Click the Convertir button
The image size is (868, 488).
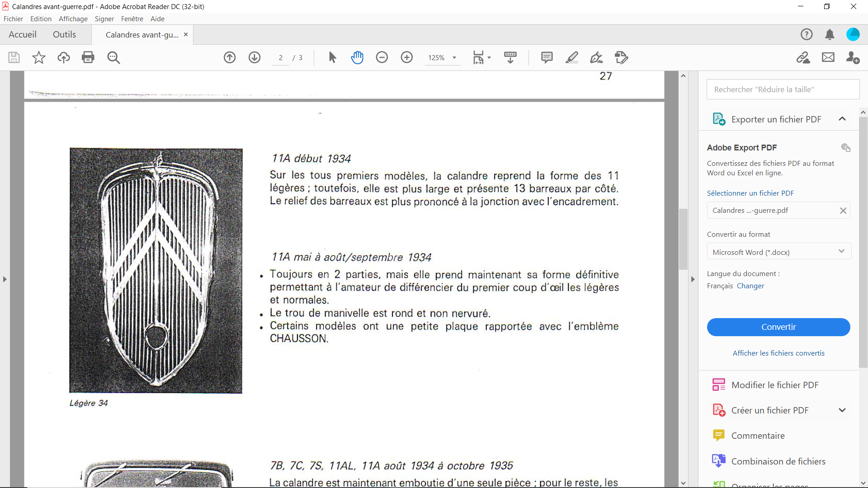[778, 327]
